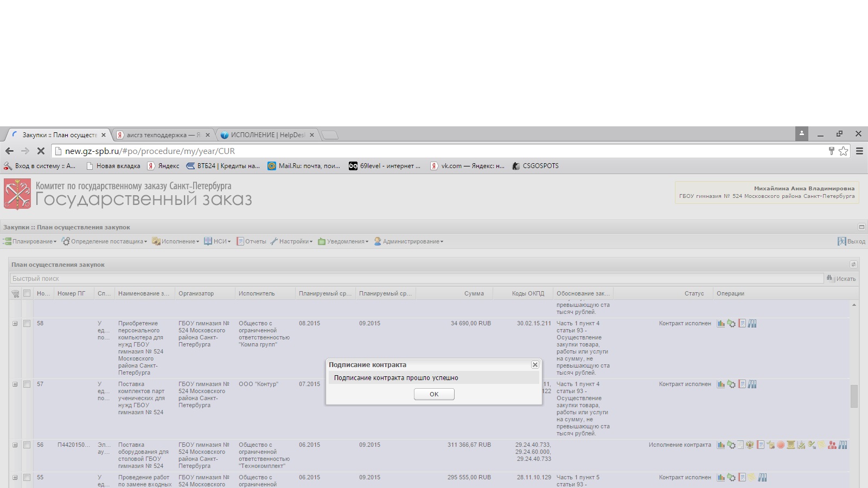868x488 pixels.
Task: Open the Исполнение menu
Action: pyautogui.click(x=176, y=241)
